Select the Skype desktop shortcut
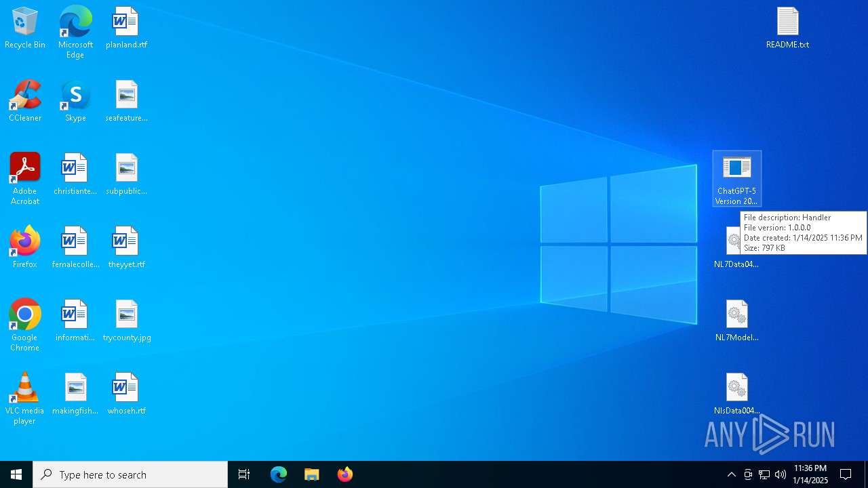The height and width of the screenshot is (488, 868). [x=75, y=102]
